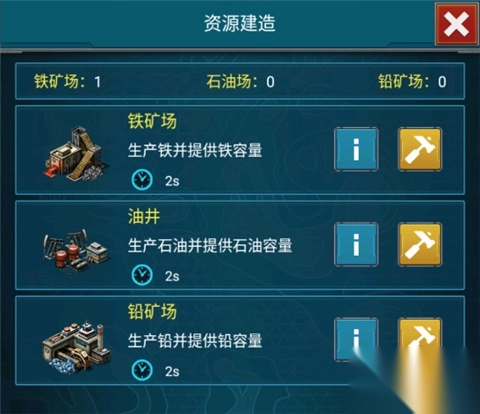Click the 铁矿场 row title

pos(152,121)
